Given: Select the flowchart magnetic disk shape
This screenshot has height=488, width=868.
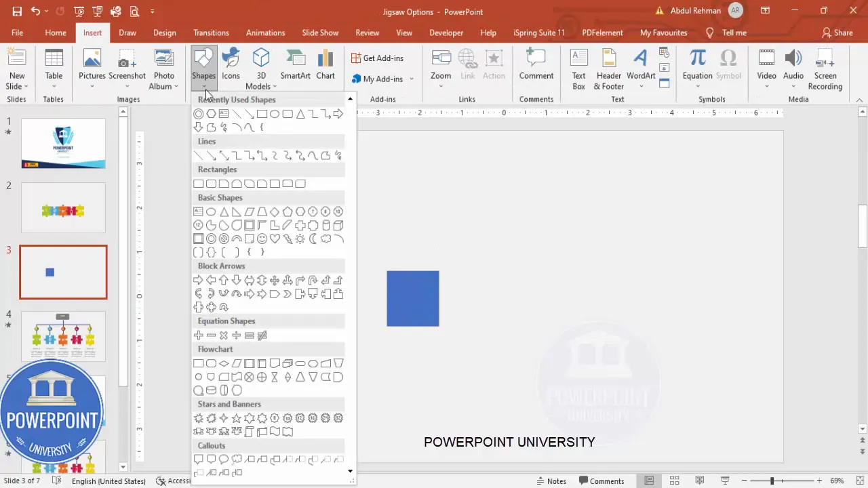Looking at the screenshot, I should tap(211, 390).
